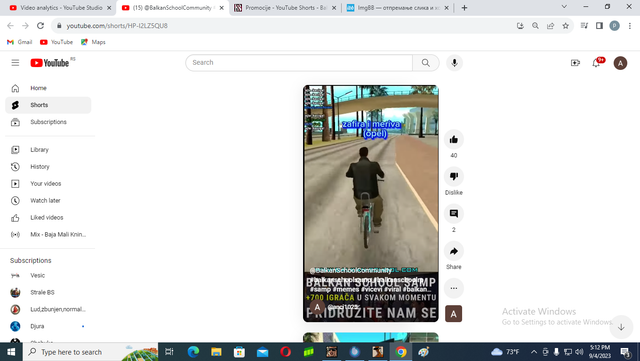This screenshot has width=640, height=361.
Task: Go to next Short with down arrow
Action: pos(621,327)
